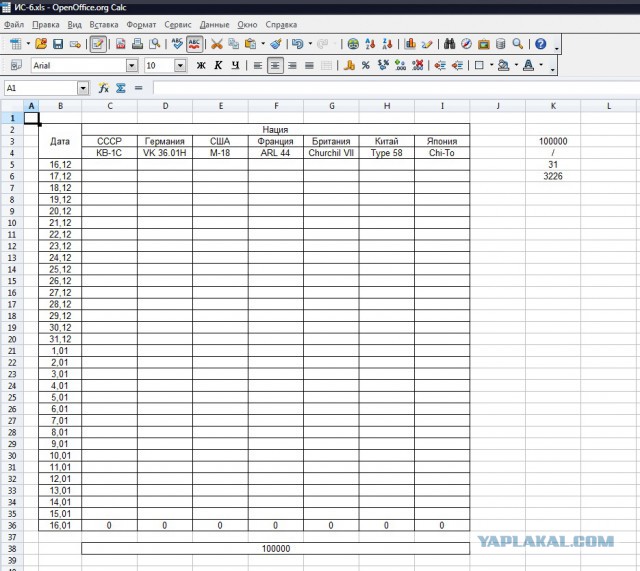This screenshot has width=640, height=571.
Task: Copy the selection
Action: (233, 44)
